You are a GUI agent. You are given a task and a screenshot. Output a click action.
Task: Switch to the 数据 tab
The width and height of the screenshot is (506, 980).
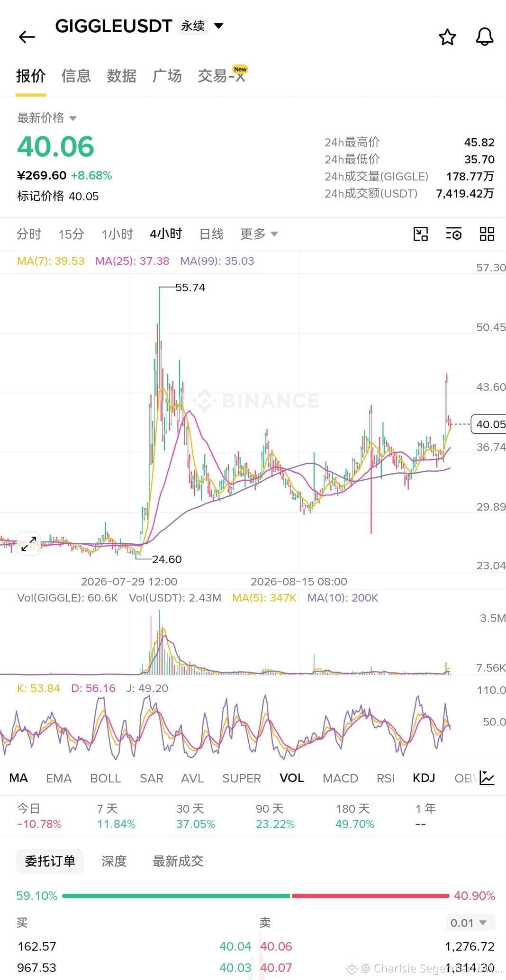(x=121, y=76)
